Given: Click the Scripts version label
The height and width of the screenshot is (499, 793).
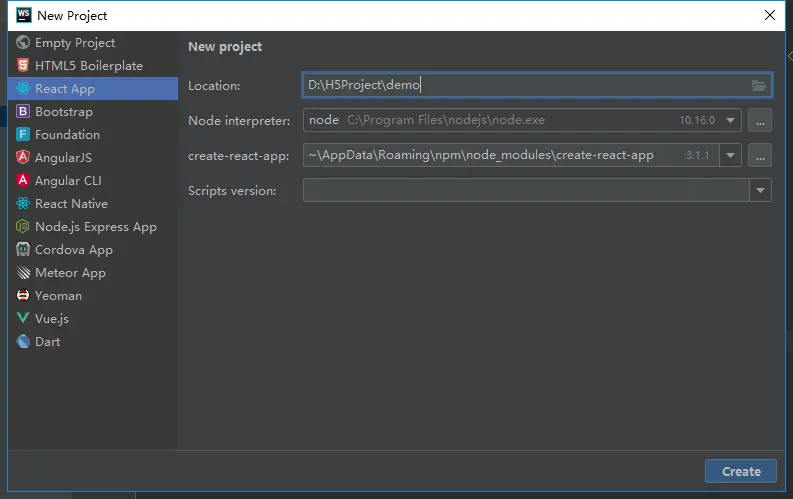Looking at the screenshot, I should tap(232, 191).
